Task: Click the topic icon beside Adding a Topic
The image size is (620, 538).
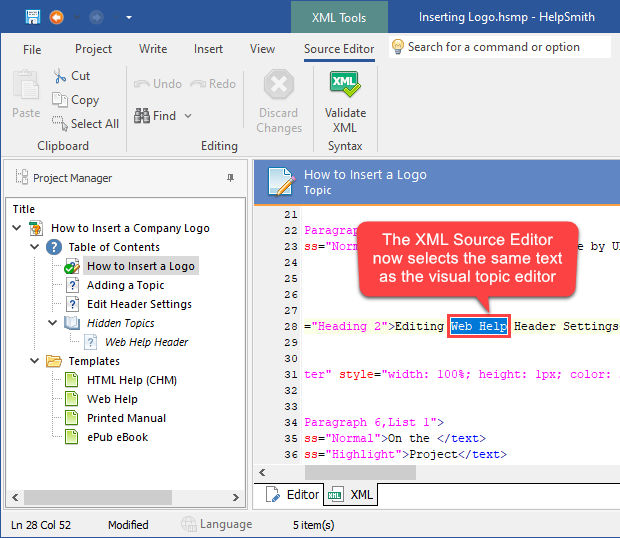Action: click(x=72, y=285)
